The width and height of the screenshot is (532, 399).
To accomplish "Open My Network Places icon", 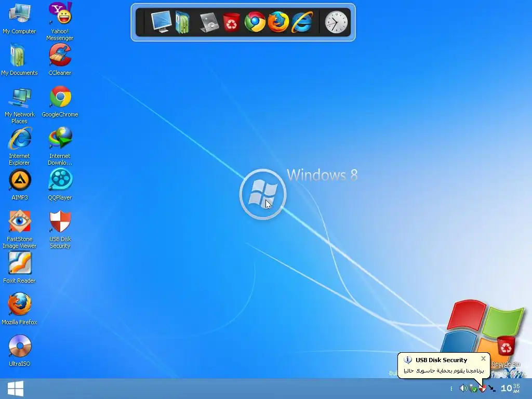I will pyautogui.click(x=19, y=105).
